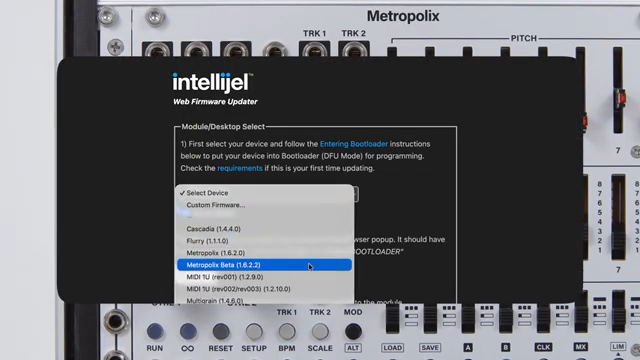Click the Module/Desktop Select heading

(x=223, y=127)
